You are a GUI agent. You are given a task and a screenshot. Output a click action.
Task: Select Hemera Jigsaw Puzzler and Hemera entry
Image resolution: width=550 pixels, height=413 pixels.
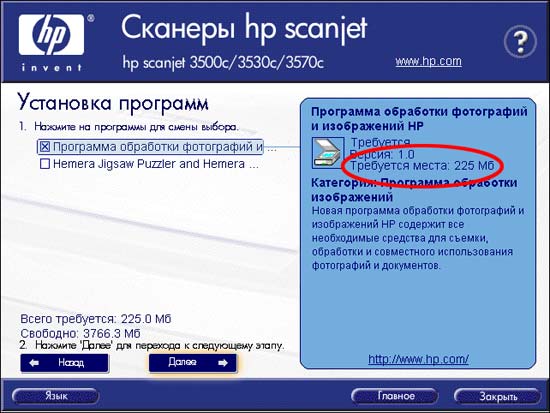(x=149, y=164)
